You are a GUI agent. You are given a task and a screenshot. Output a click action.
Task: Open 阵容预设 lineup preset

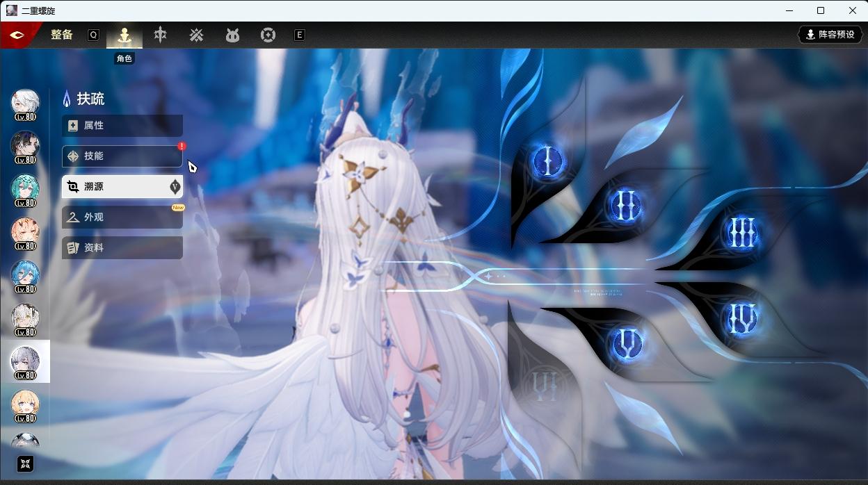830,35
